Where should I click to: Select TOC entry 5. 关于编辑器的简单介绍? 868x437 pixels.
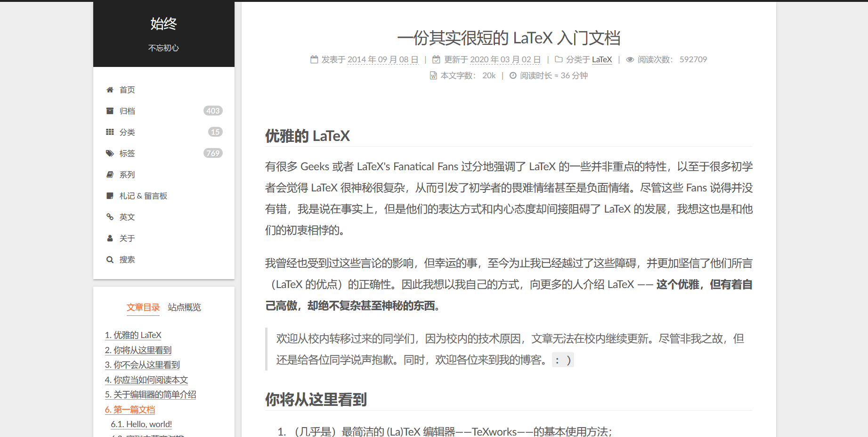(151, 395)
